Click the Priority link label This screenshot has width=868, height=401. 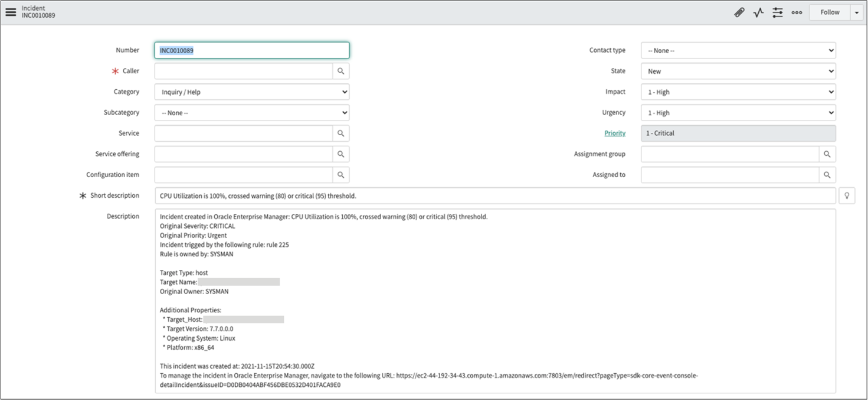(x=615, y=133)
